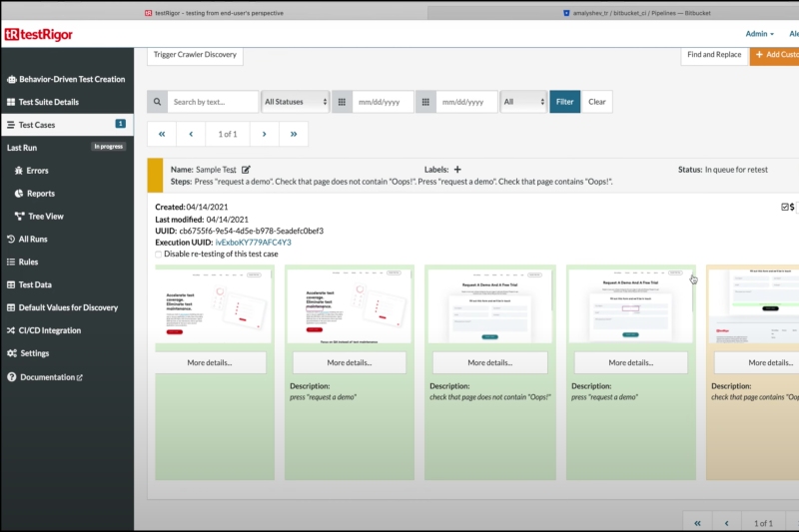Switch to testRigor browser tab
Screen dimensions: 799x532
click(x=214, y=13)
